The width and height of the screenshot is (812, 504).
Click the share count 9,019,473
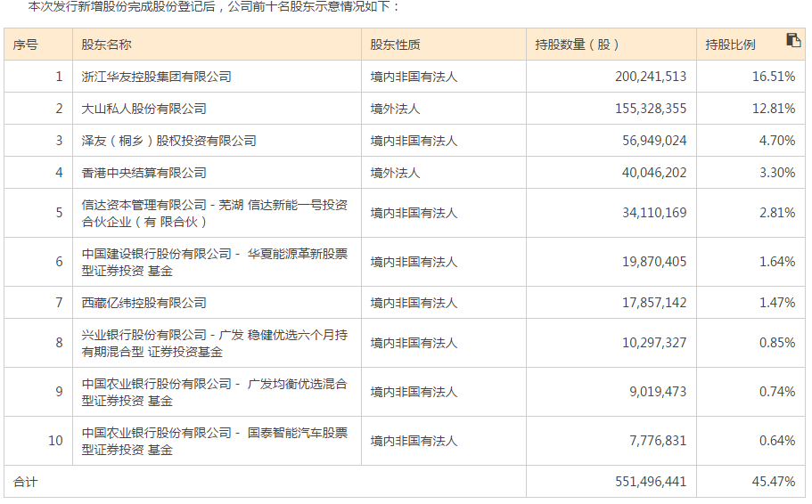[658, 392]
